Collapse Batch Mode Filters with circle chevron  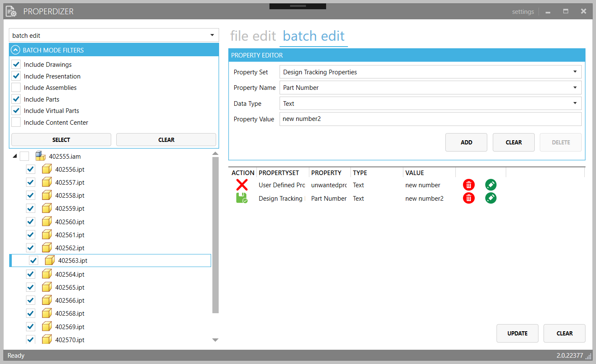[x=16, y=50]
